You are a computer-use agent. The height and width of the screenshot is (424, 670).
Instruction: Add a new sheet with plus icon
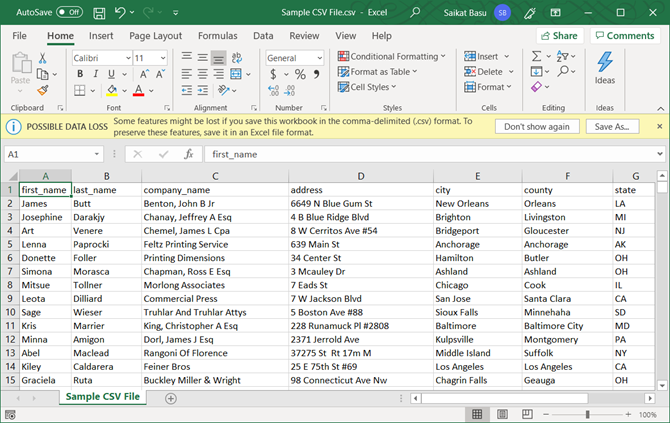pos(170,398)
